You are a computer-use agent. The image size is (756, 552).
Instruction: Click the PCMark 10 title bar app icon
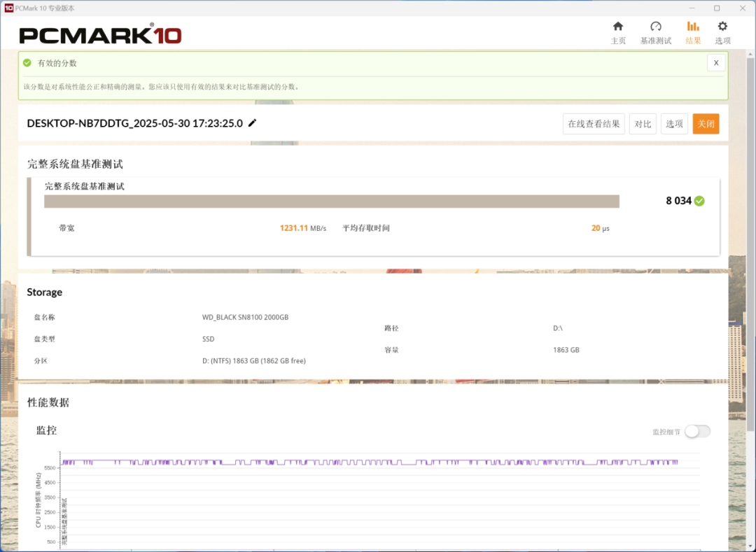coord(8,8)
